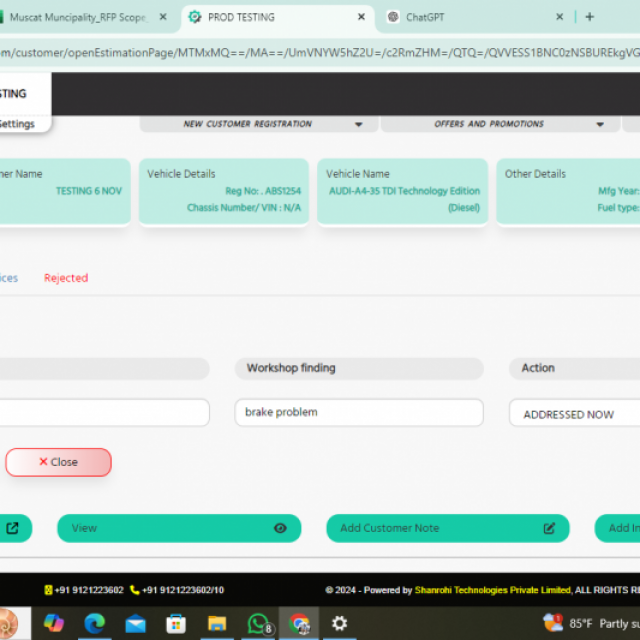Viewport: 640px width, 640px height.
Task: Switch to Chrome in the taskbar
Action: click(x=299, y=623)
